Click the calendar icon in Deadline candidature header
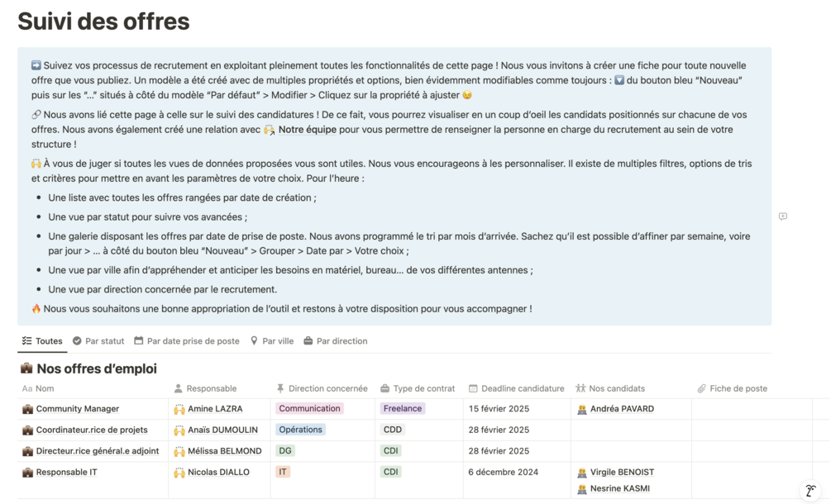The width and height of the screenshot is (831, 504). pyautogui.click(x=473, y=388)
